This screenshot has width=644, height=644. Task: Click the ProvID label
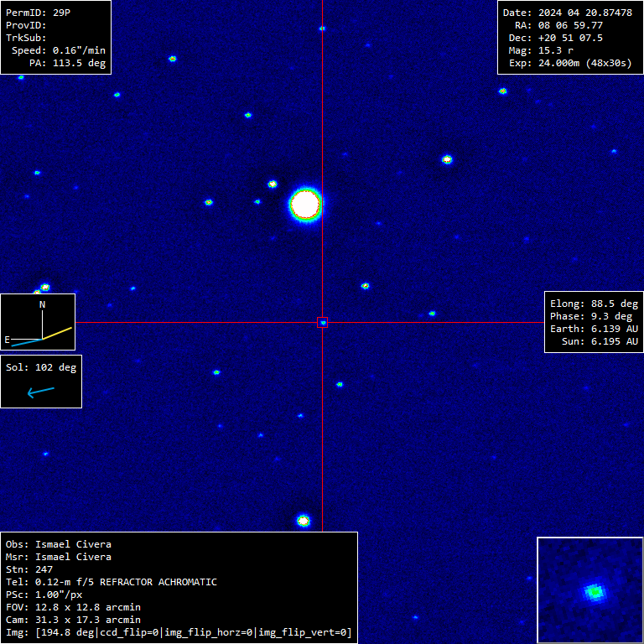point(26,25)
